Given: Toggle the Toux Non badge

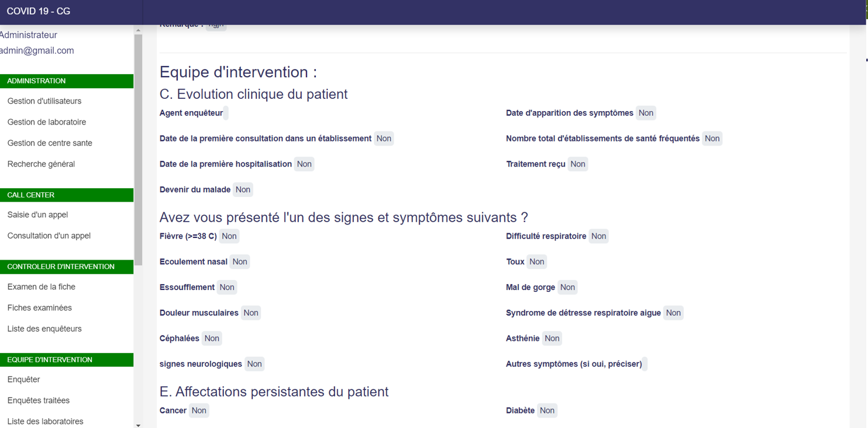Looking at the screenshot, I should [538, 261].
